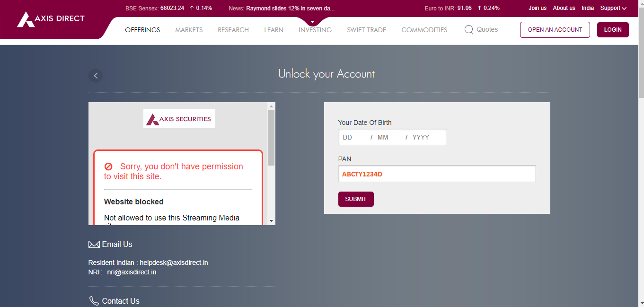The width and height of the screenshot is (644, 307).
Task: Click the DD day field
Action: pos(353,137)
